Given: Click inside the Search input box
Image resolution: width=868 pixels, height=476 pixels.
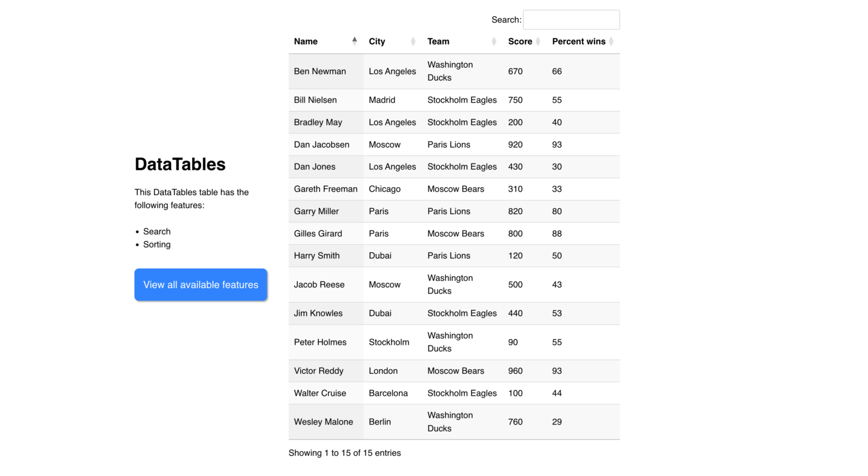Looking at the screenshot, I should [571, 19].
